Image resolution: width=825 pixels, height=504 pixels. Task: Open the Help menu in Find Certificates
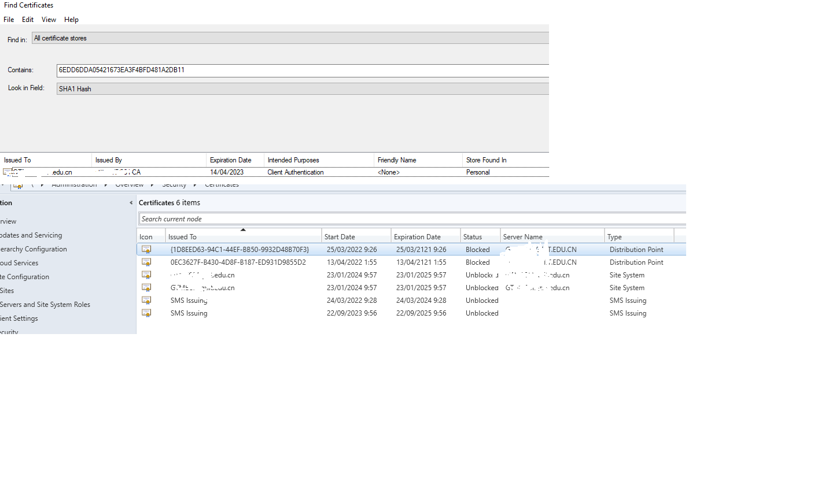[71, 19]
